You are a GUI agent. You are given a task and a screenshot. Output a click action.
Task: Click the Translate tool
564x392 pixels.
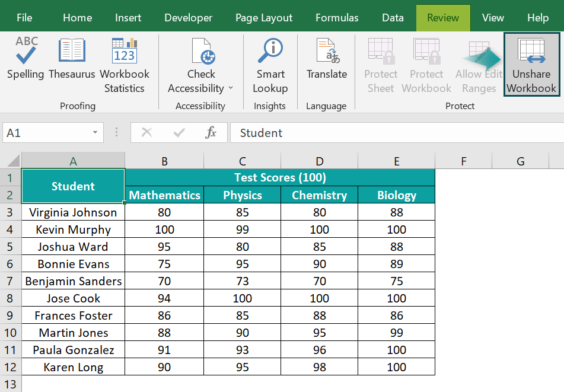tap(327, 58)
